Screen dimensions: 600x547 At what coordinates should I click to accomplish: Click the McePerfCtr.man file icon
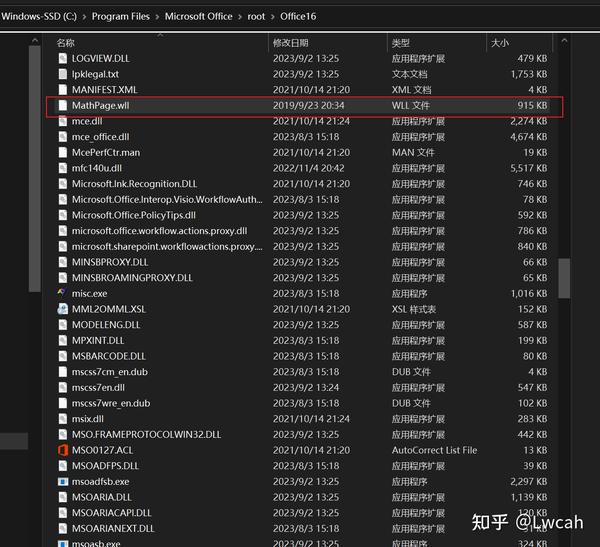[63, 152]
